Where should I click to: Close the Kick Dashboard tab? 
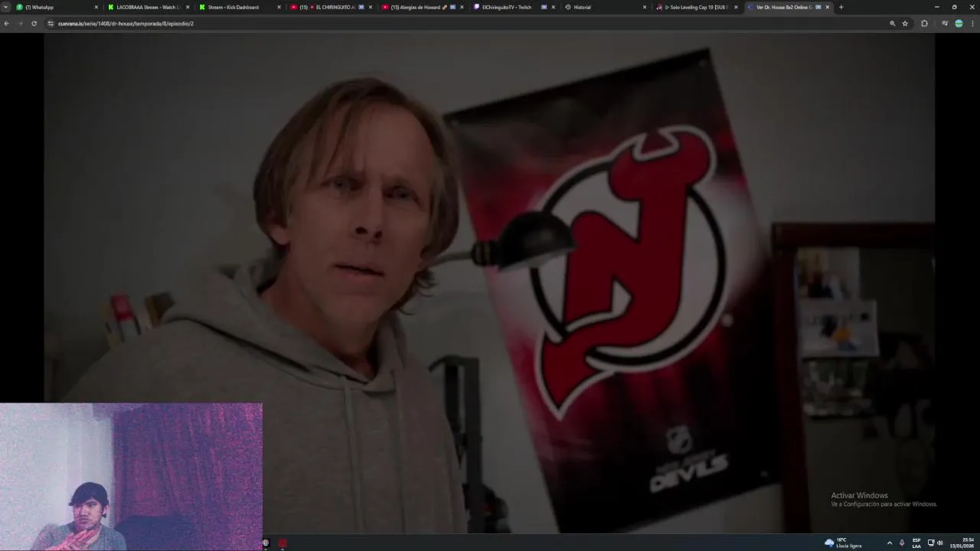click(279, 7)
